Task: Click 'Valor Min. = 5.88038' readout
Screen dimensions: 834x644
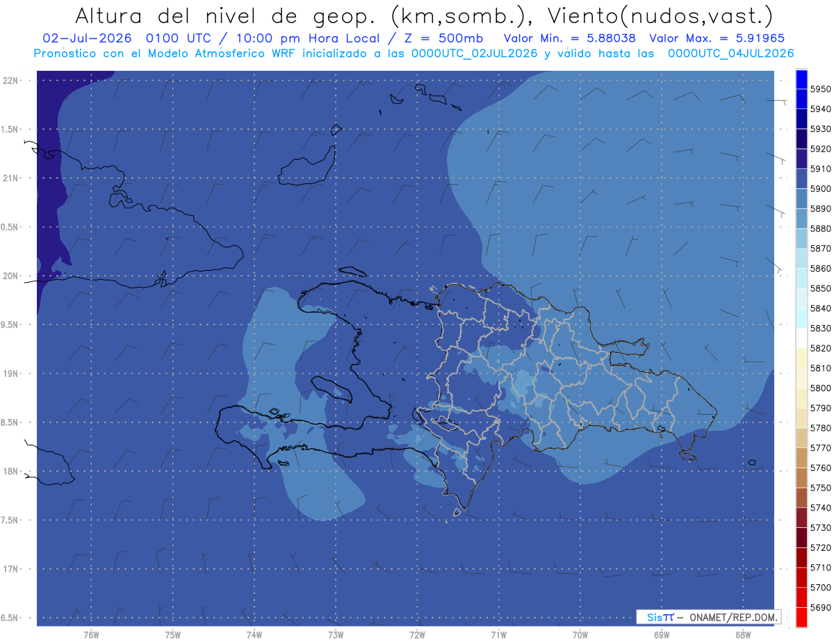Action: coord(569,38)
